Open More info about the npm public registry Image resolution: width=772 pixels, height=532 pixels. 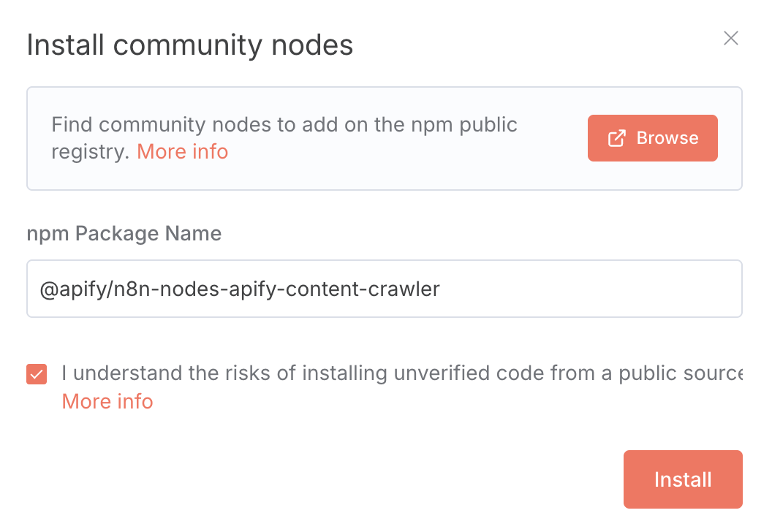(182, 151)
